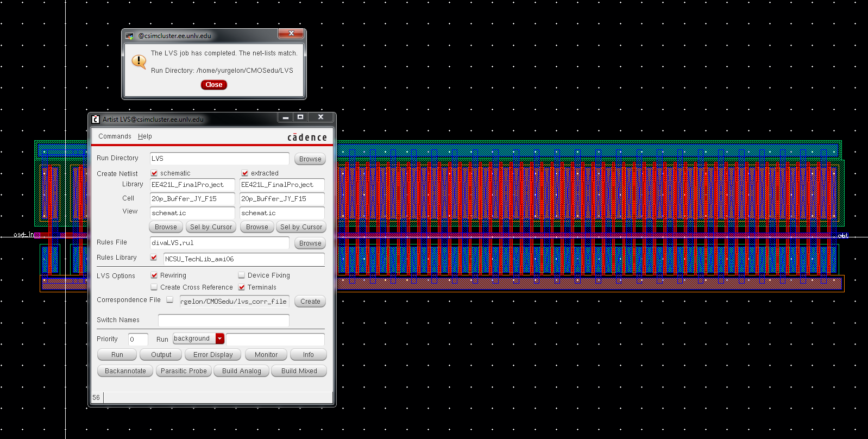This screenshot has width=868, height=439.
Task: Click the Create correspondence file button
Action: coord(310,302)
